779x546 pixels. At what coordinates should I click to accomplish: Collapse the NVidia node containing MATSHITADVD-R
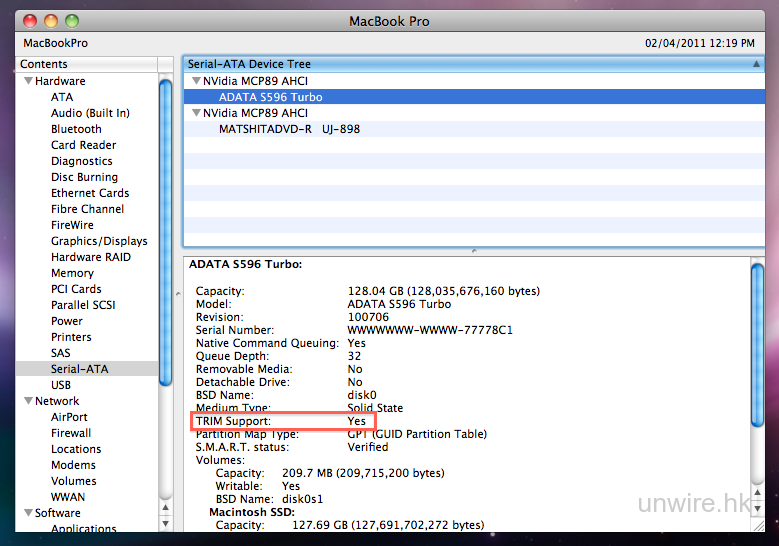click(196, 113)
